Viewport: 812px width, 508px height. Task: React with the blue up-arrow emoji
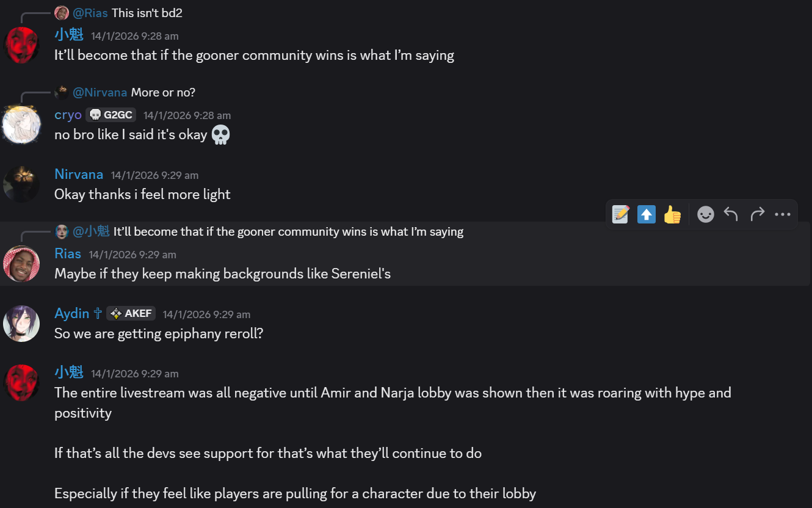646,214
